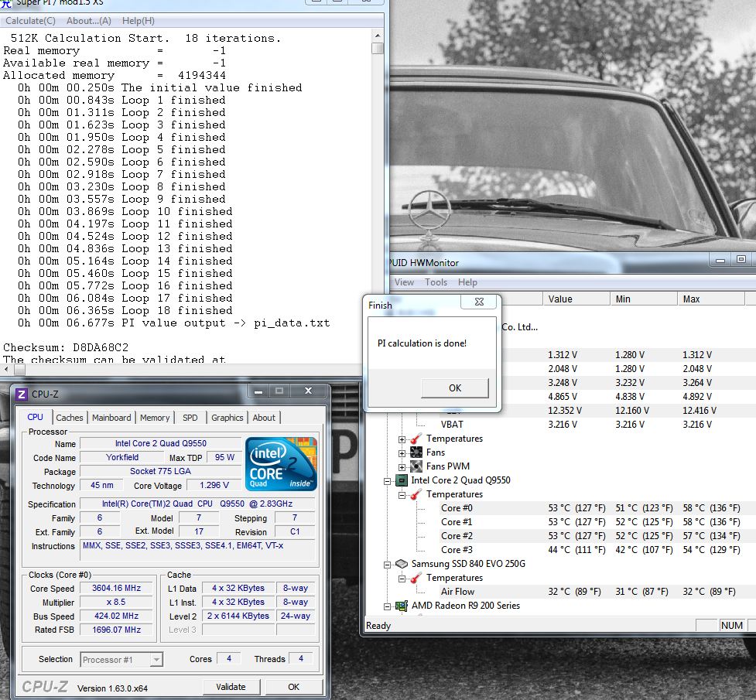
Task: Click the Min column header in HWMonitor
Action: 644,299
